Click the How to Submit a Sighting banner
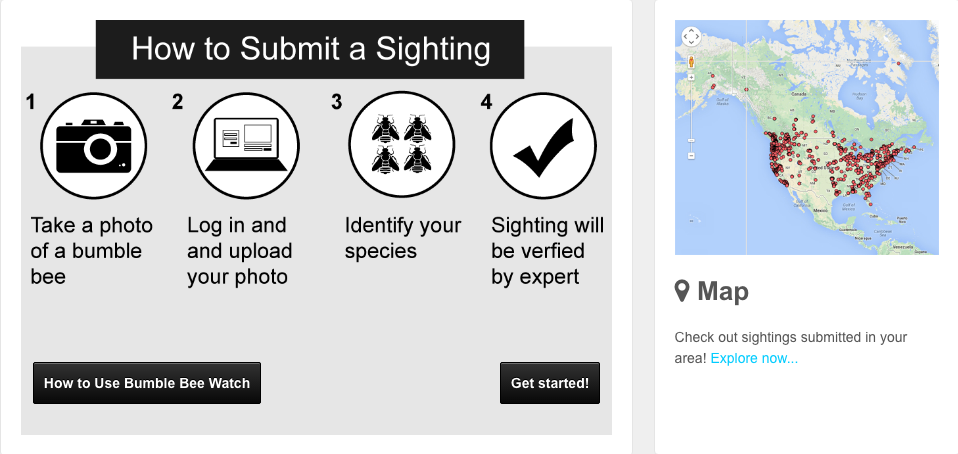Screen dimensions: 958x454 click(x=310, y=49)
